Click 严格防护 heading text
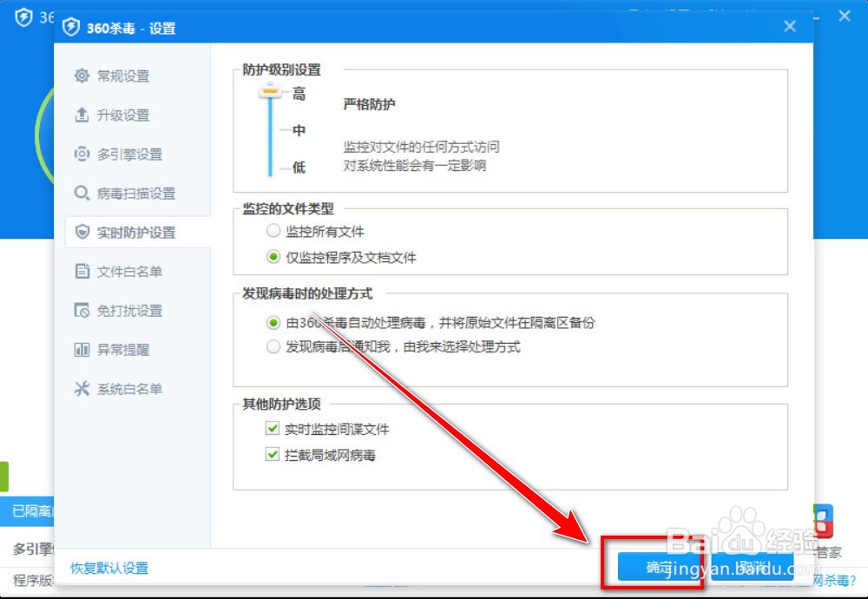Image resolution: width=868 pixels, height=599 pixels. [369, 104]
